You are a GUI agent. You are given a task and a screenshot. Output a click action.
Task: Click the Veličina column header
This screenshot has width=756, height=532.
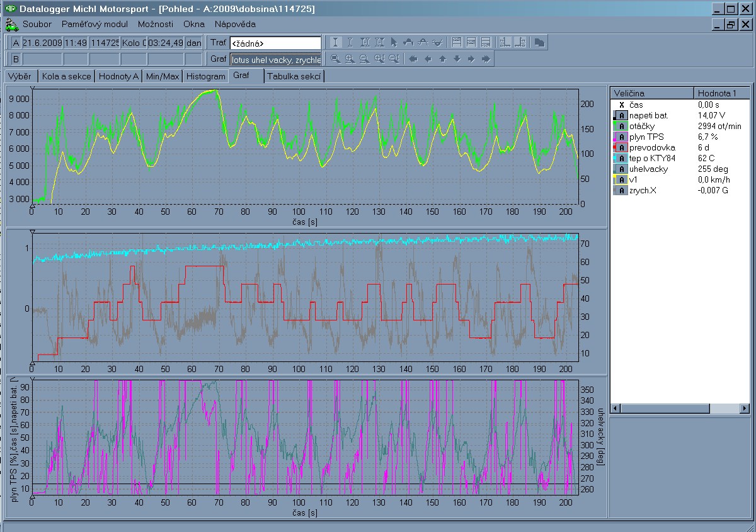(x=651, y=93)
